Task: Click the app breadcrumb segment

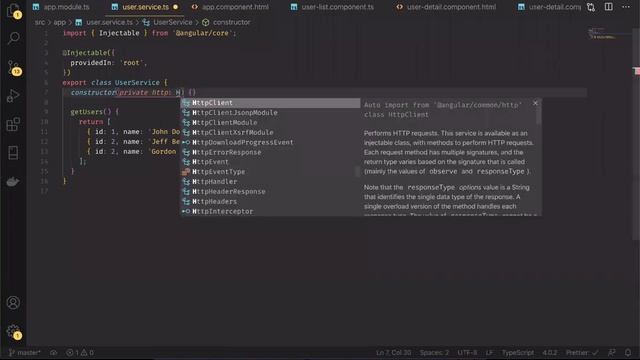Action: click(x=60, y=22)
